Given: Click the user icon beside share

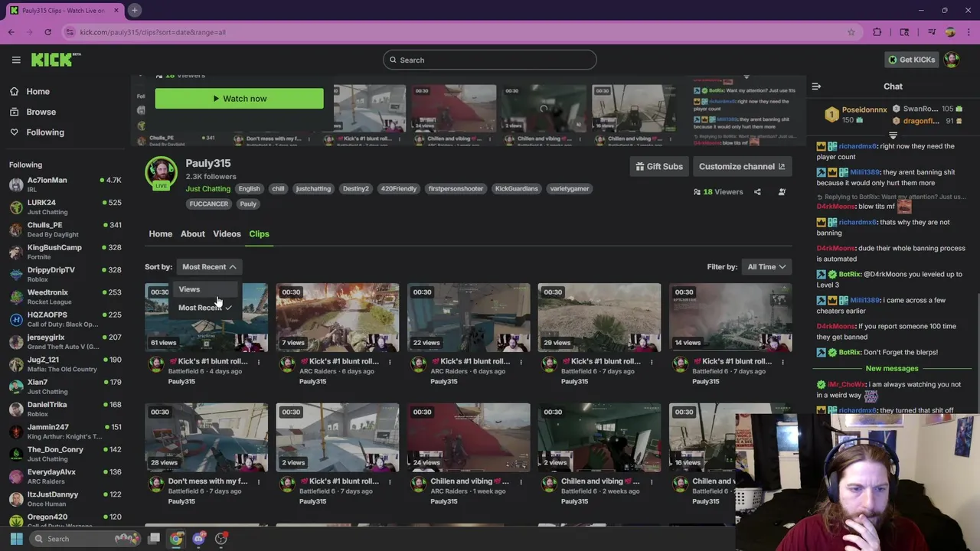Looking at the screenshot, I should pos(782,192).
